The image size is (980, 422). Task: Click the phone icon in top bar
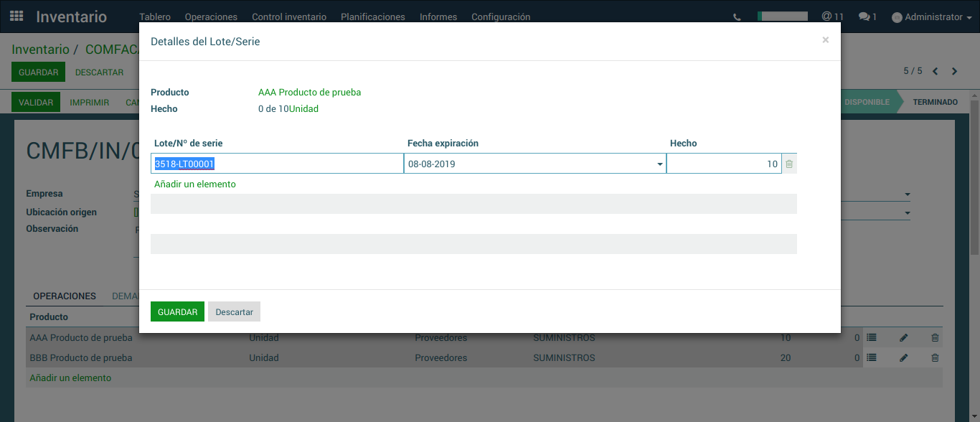point(737,17)
